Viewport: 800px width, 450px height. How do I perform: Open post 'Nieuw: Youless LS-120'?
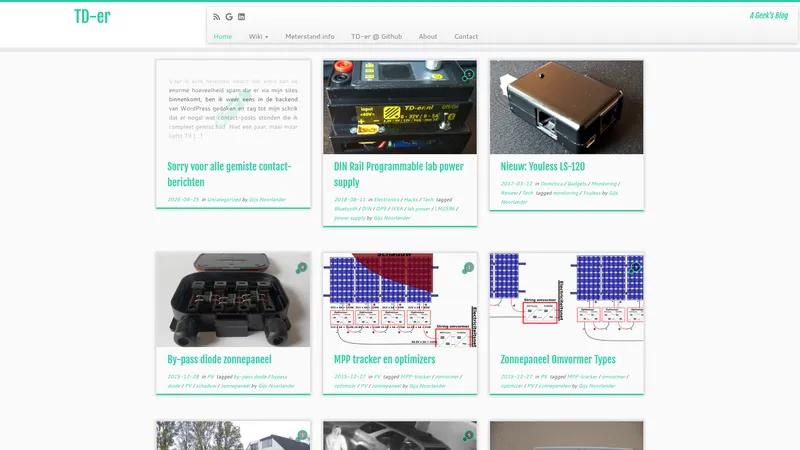click(542, 166)
